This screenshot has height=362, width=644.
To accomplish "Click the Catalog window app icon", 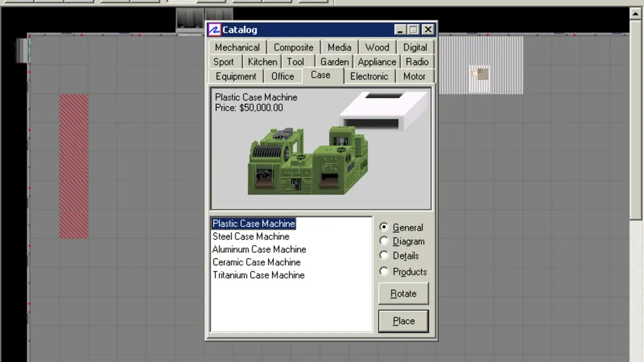I will (x=215, y=30).
